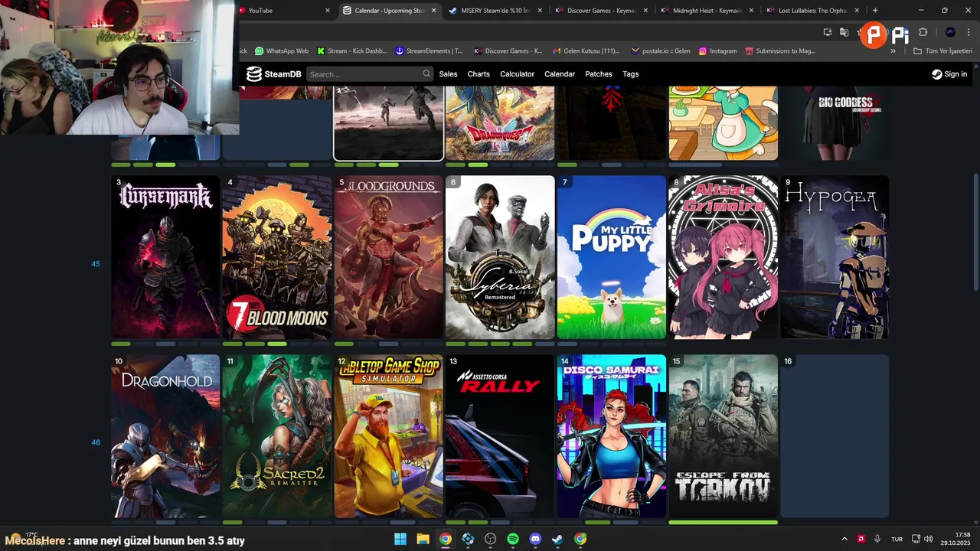The width and height of the screenshot is (980, 551).
Task: Open the Cursemark game card
Action: [x=165, y=257]
